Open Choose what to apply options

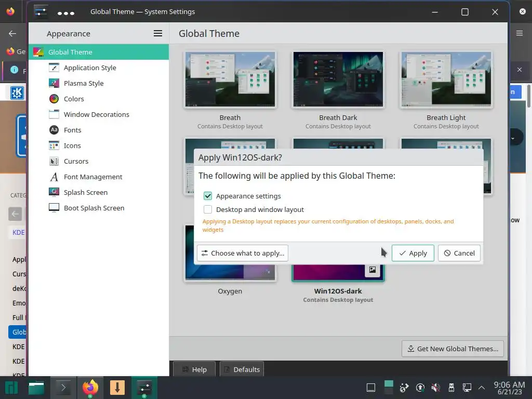click(x=243, y=253)
